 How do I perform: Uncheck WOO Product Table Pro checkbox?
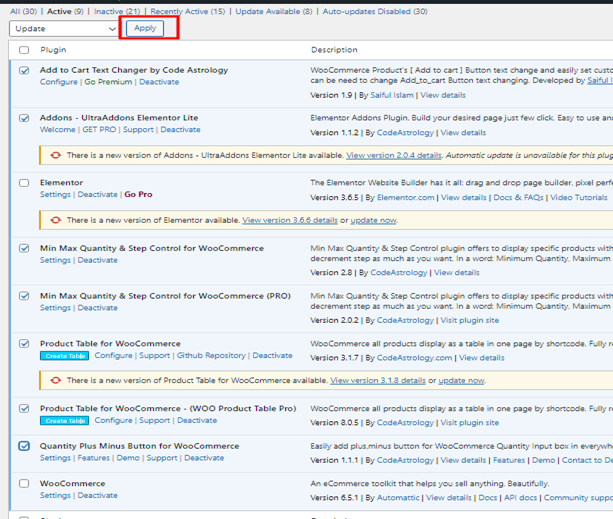(24, 409)
